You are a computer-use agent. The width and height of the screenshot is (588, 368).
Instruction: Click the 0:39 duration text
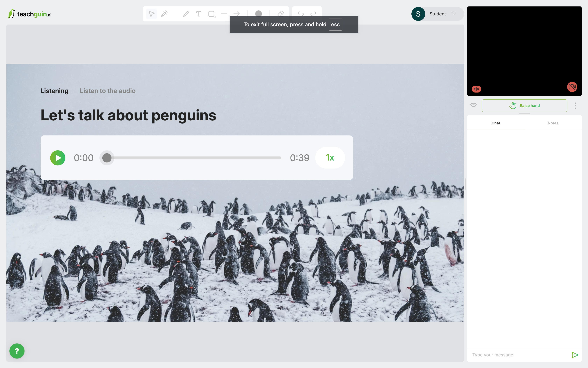[x=300, y=158]
